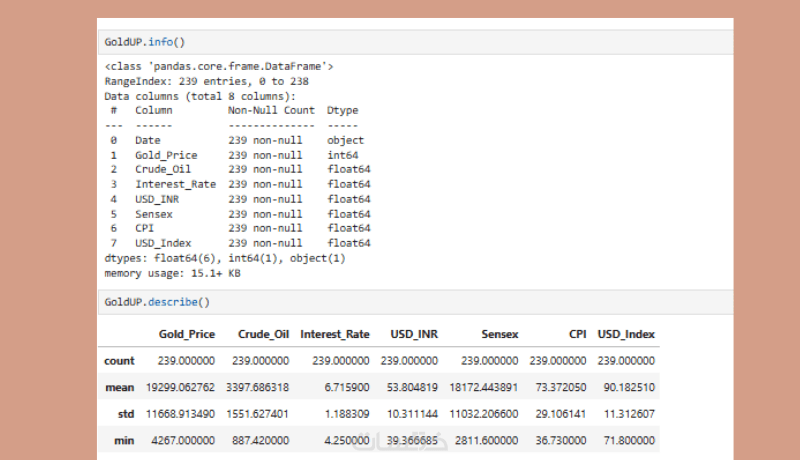Select mean Gold_Price value 19299.062762
Image resolution: width=800 pixels, height=460 pixels.
180,388
